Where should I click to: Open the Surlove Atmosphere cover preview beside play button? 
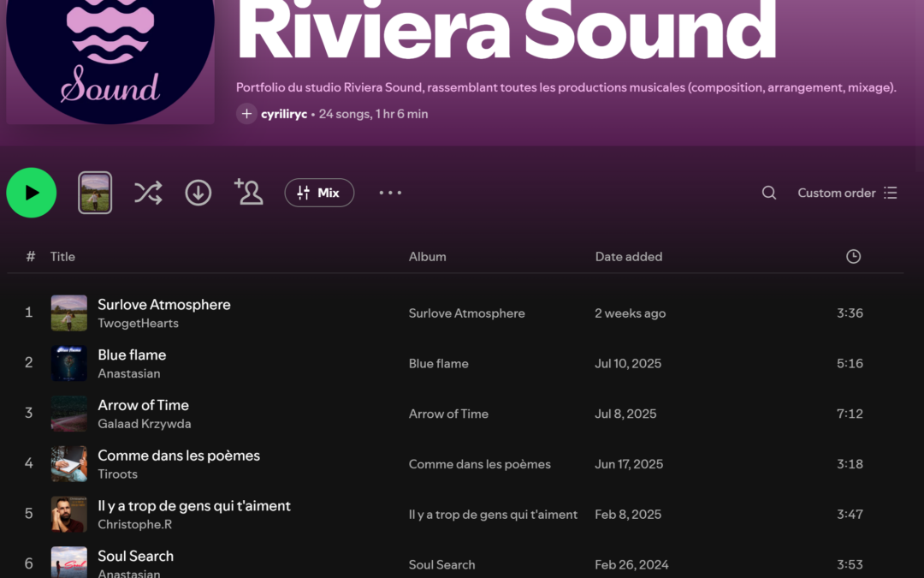pos(95,193)
